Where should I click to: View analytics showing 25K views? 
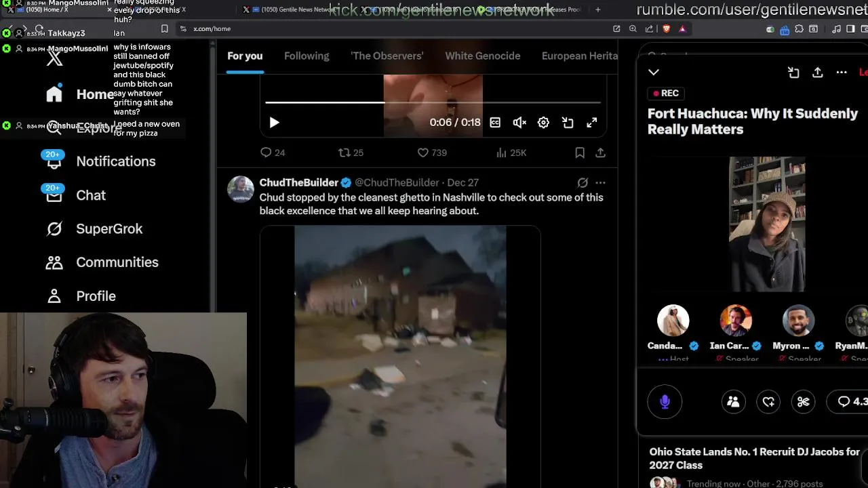511,152
